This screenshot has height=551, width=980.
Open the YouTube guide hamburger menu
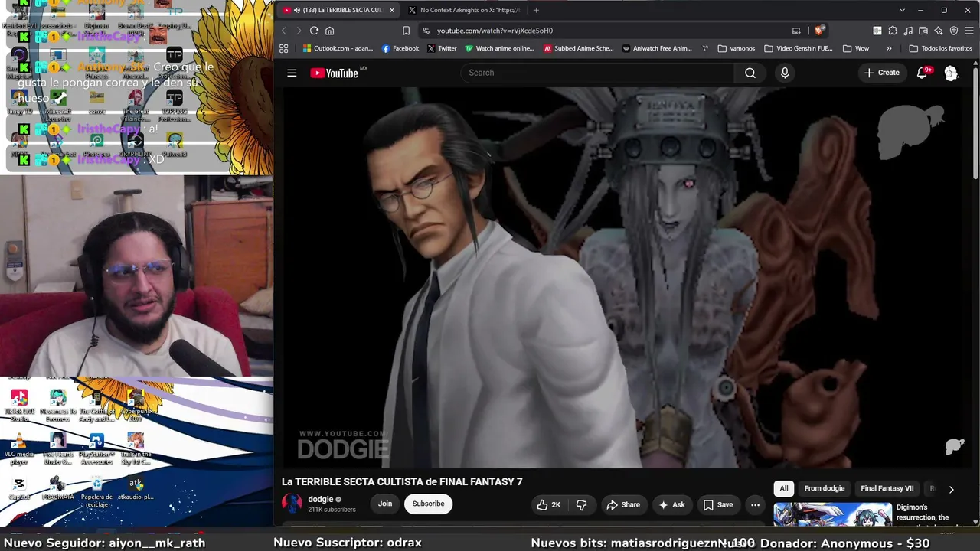292,73
